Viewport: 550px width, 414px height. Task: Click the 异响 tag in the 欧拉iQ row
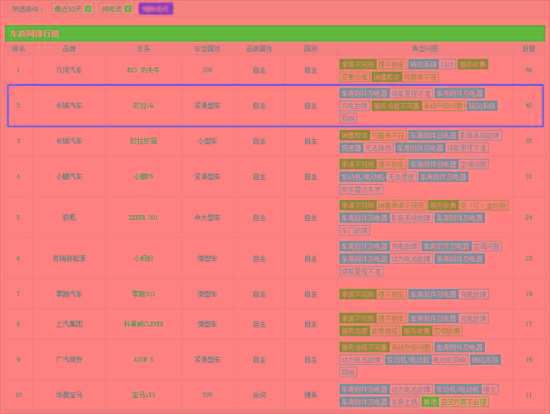pyautogui.click(x=348, y=118)
